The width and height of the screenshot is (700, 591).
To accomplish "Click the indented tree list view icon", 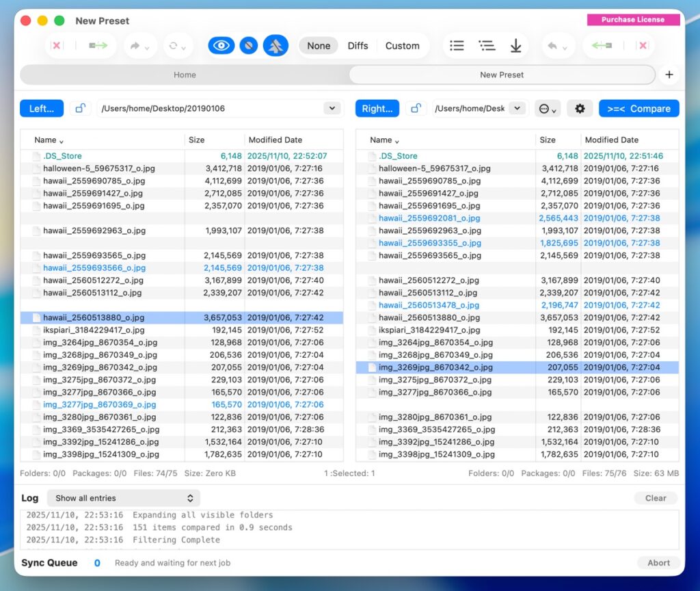I will point(487,46).
